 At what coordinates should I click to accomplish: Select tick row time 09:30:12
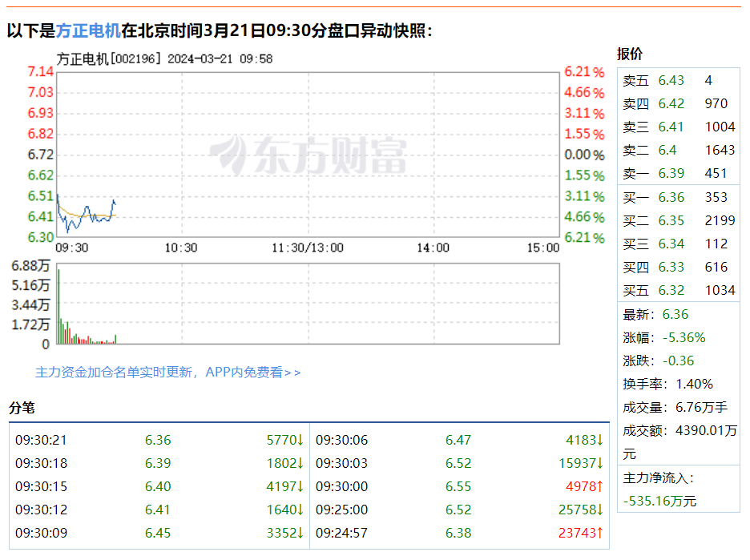point(41,510)
